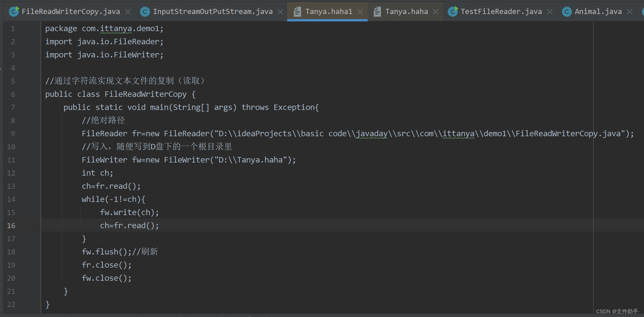Click the '//刷新' comment
The image size is (644, 317).
145,252
